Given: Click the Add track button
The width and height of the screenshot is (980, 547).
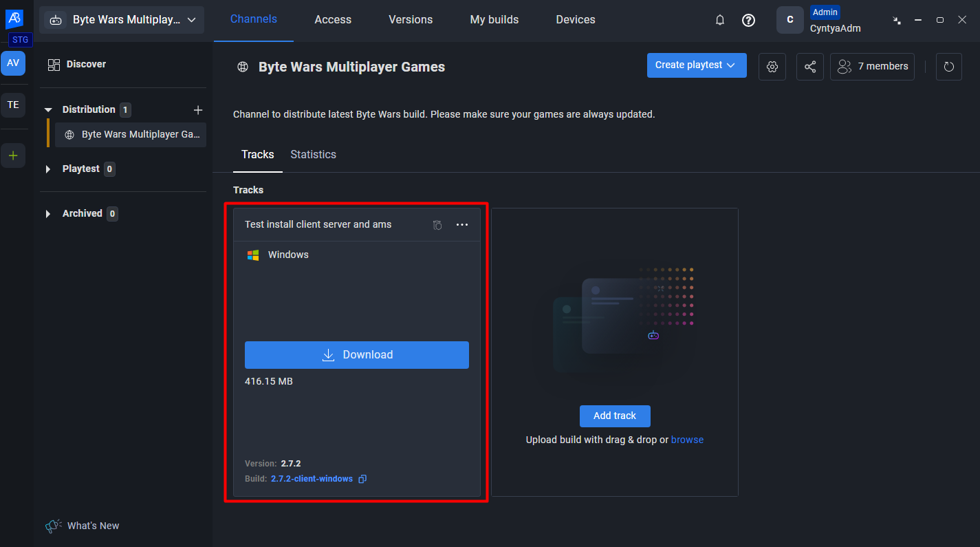Looking at the screenshot, I should pos(615,416).
